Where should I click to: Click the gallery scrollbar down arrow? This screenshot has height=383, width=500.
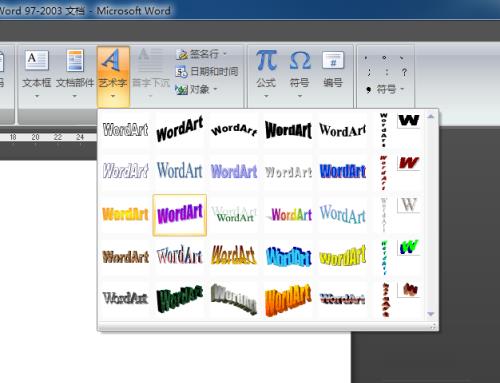pos(431,314)
